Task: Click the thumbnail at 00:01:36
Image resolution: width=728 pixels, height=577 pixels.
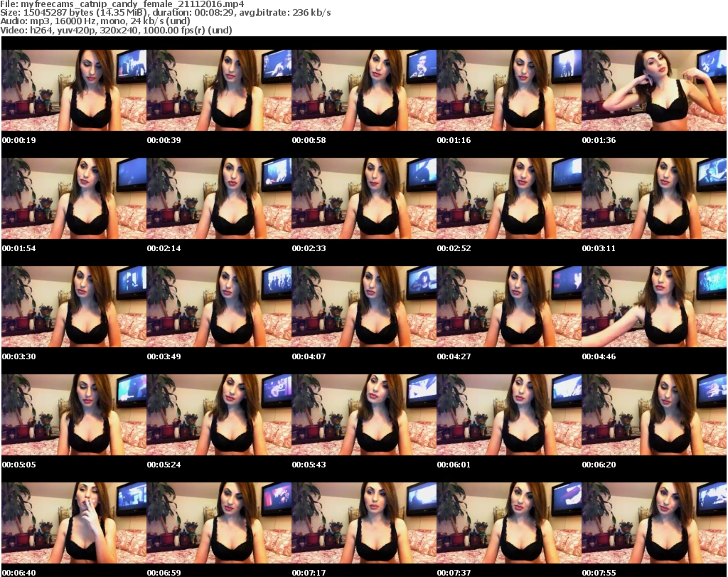Action: [x=654, y=90]
